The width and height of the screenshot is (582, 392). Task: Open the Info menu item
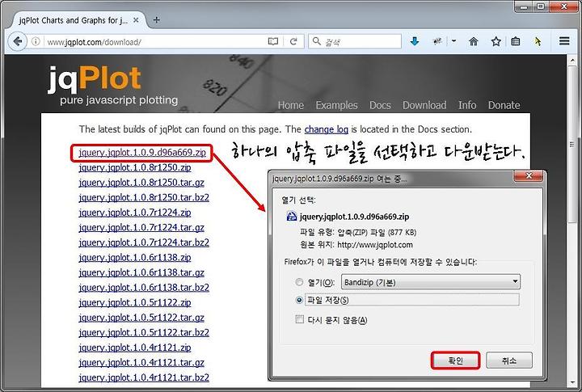tap(467, 105)
